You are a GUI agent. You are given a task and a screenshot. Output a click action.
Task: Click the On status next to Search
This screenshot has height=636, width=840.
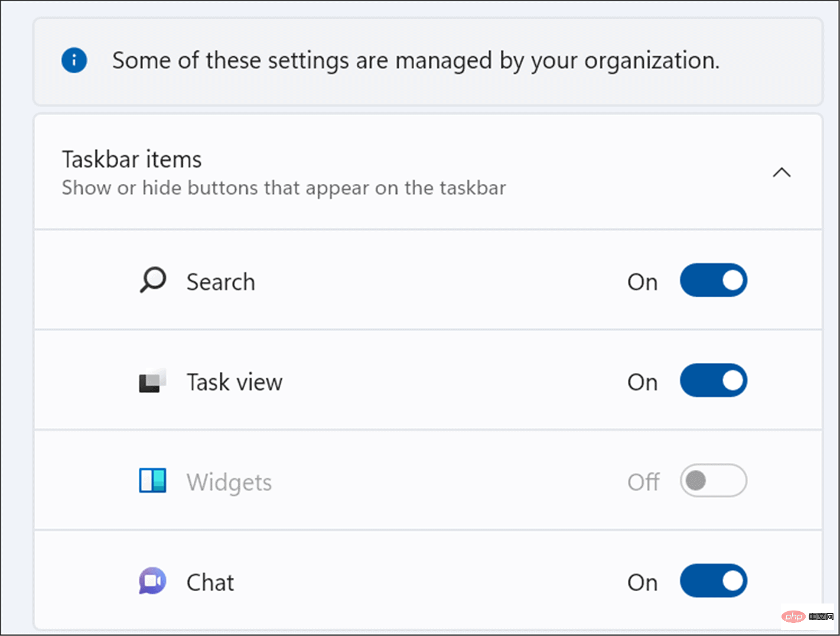pos(643,283)
